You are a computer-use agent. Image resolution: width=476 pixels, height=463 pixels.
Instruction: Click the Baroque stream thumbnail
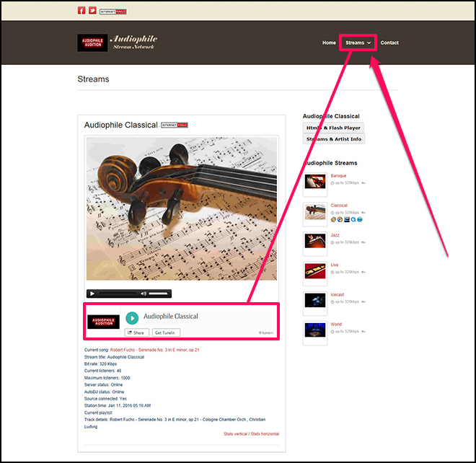tap(315, 182)
